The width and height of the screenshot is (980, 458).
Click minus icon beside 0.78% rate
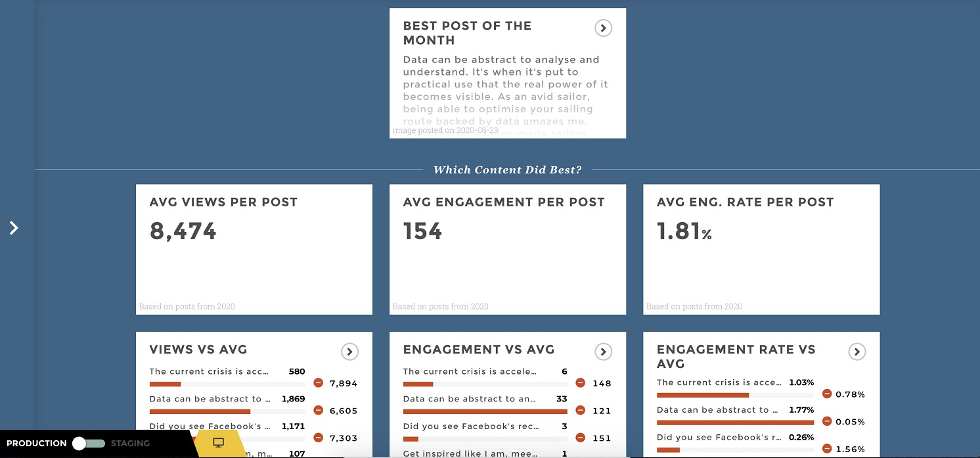(x=827, y=394)
